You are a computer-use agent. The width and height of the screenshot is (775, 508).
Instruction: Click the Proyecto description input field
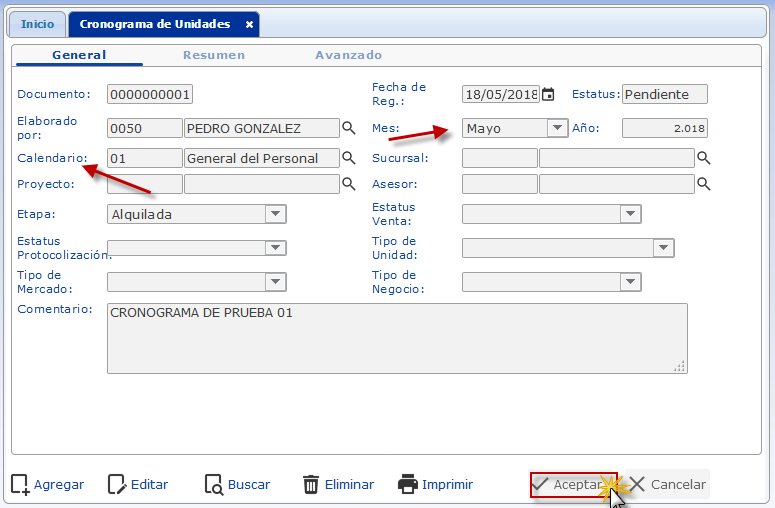[262, 184]
